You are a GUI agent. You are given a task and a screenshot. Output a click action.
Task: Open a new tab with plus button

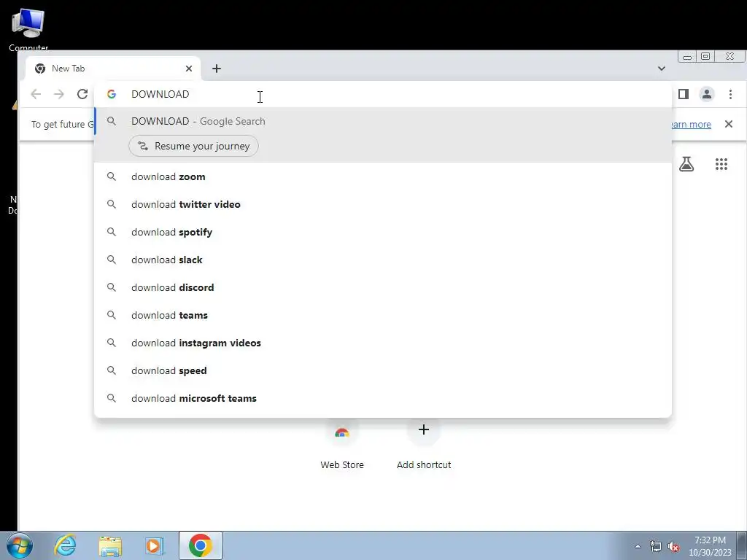[x=217, y=69]
